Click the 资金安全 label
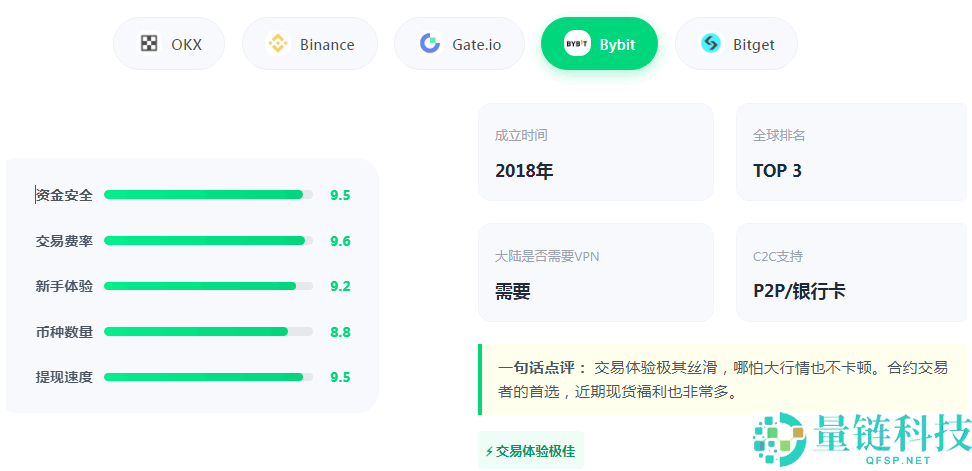The image size is (972, 471). (64, 195)
